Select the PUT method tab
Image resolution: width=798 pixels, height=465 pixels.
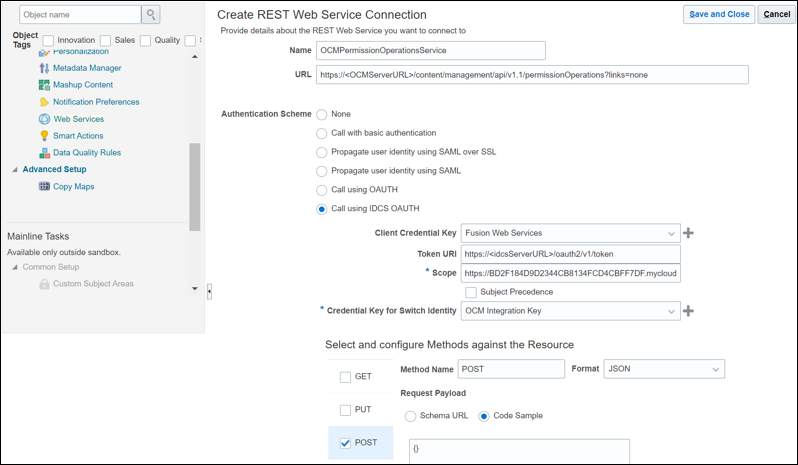[x=360, y=410]
